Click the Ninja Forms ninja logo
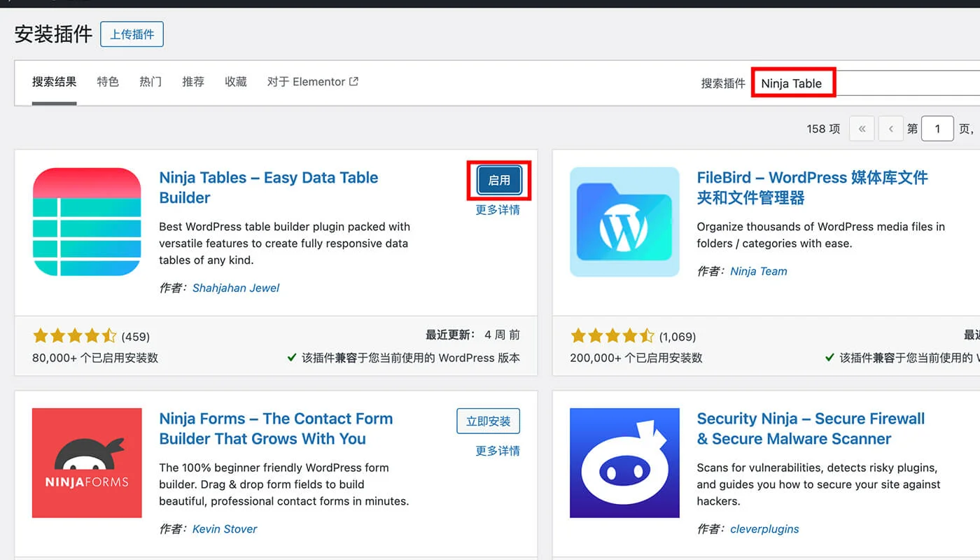Image resolution: width=980 pixels, height=560 pixels. click(87, 463)
